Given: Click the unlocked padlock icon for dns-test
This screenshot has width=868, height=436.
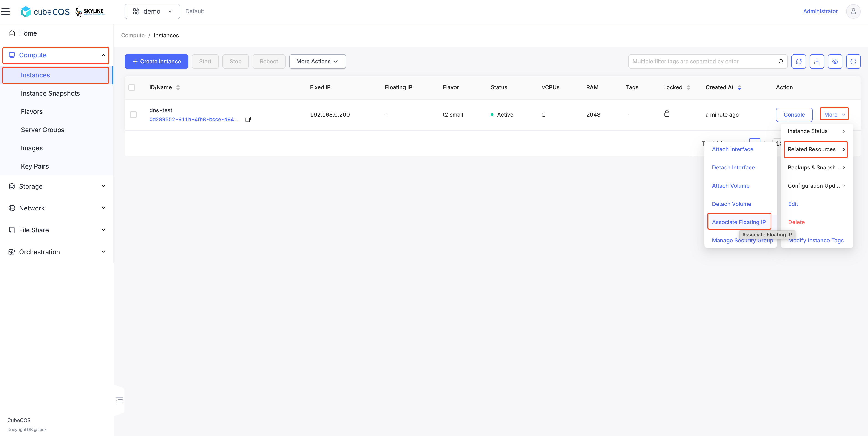Looking at the screenshot, I should click(666, 114).
